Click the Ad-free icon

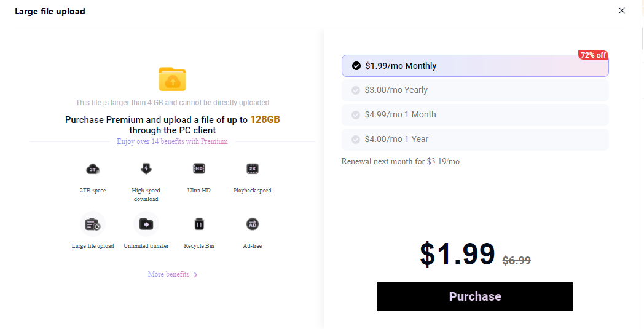pos(252,224)
